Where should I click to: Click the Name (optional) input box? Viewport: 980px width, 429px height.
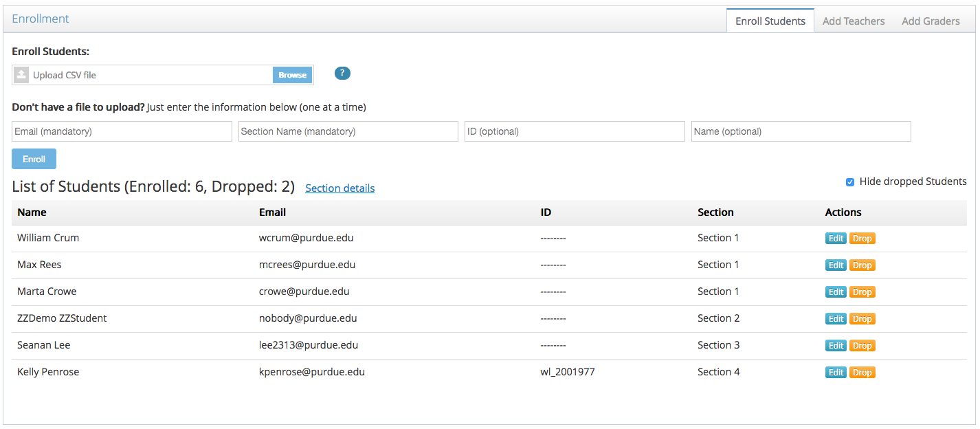pos(801,131)
